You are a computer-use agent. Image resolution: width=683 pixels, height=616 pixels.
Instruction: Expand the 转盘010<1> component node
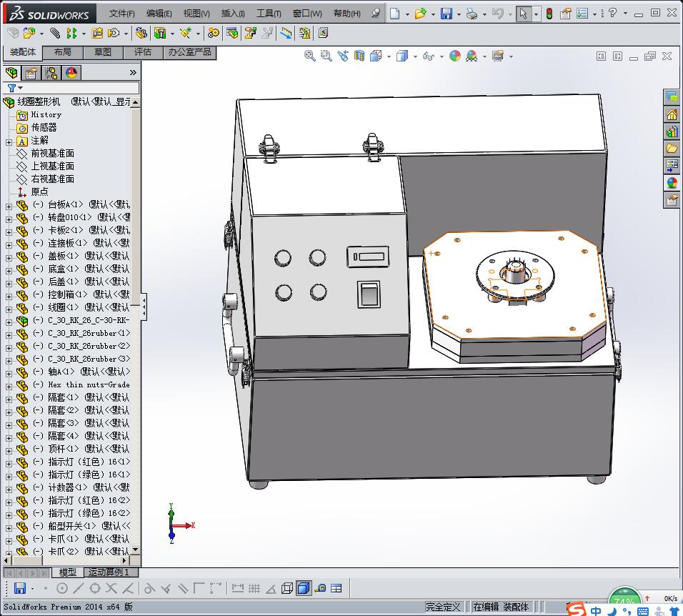point(9,219)
